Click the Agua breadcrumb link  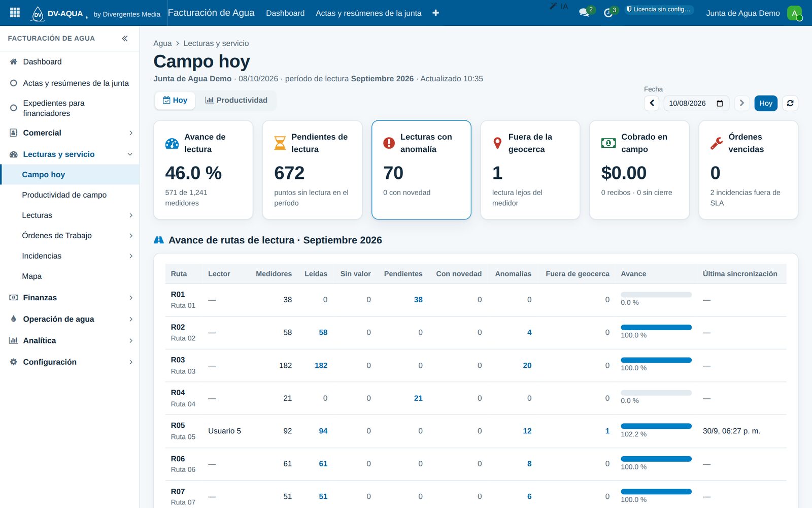tap(162, 43)
